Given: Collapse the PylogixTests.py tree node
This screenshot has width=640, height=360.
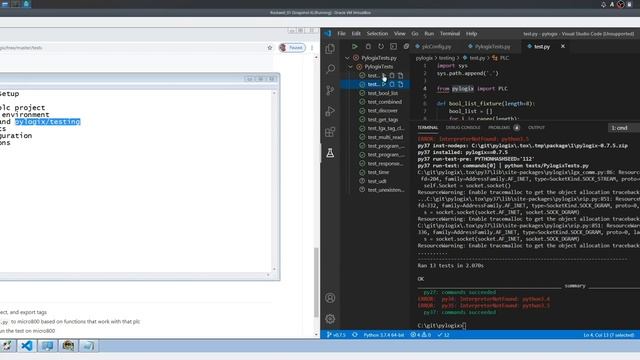Looking at the screenshot, I should [347, 58].
